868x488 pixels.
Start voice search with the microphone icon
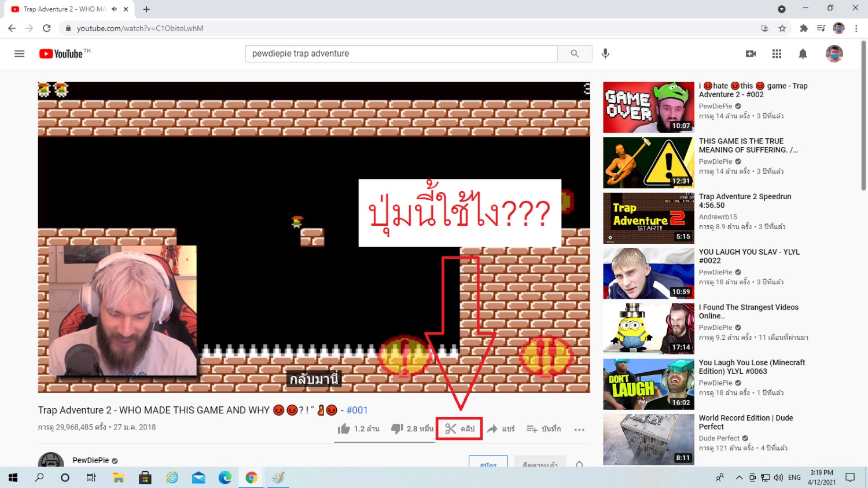pos(605,54)
